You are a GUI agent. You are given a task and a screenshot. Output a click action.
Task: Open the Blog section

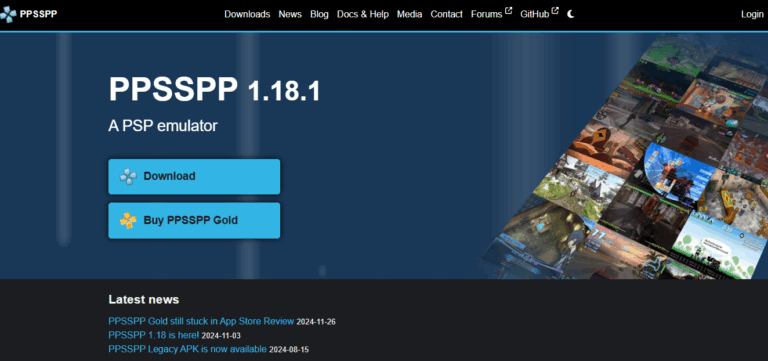tap(319, 14)
